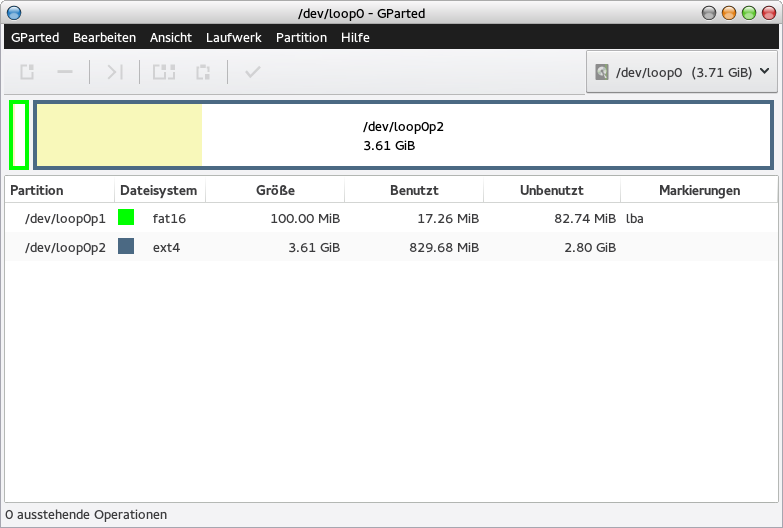This screenshot has width=783, height=528.
Task: Select the /dev/loop0p2 graphical partition bar
Action: coord(403,135)
